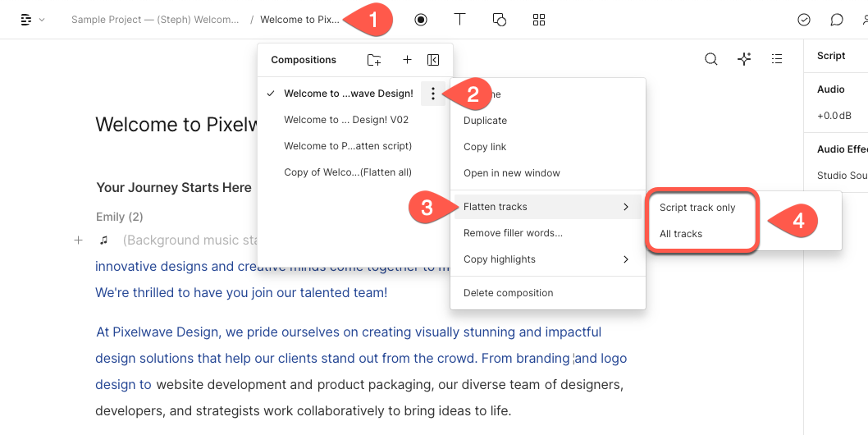The image size is (868, 435).
Task: Select Copy of Welco...(Flatten all) composition
Action: [x=348, y=172]
